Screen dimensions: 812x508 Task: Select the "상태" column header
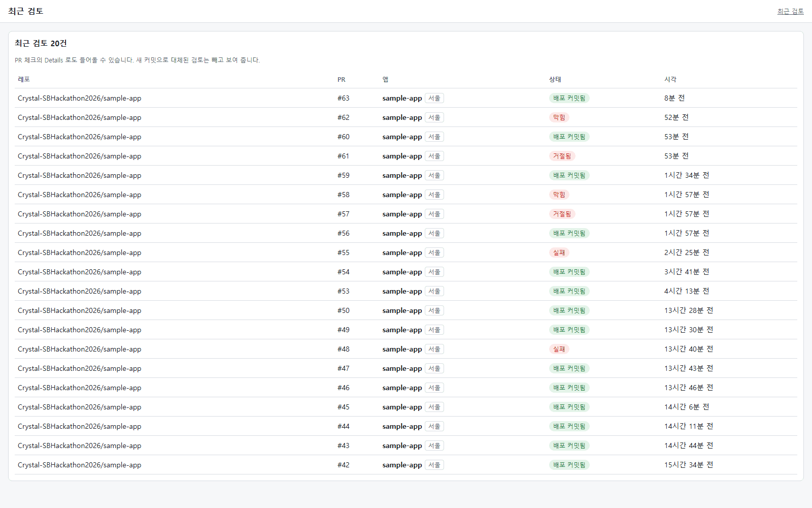coord(555,79)
